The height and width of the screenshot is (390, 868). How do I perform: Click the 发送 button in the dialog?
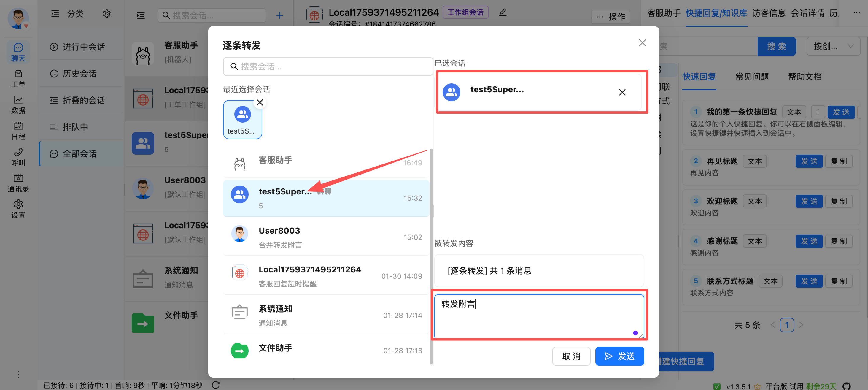click(619, 356)
